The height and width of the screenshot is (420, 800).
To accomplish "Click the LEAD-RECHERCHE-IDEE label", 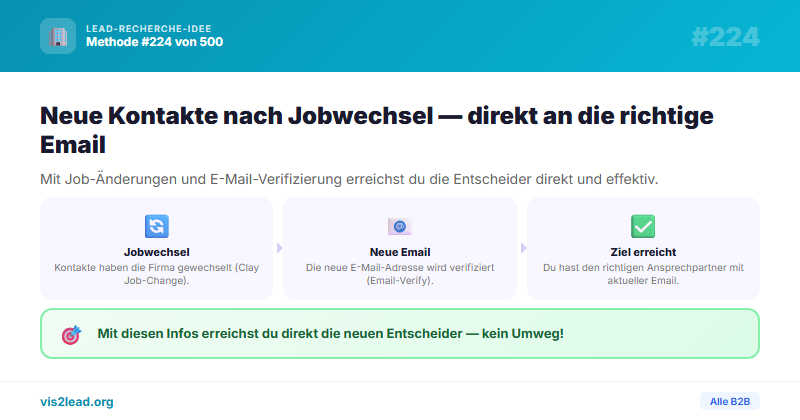I will [148, 29].
